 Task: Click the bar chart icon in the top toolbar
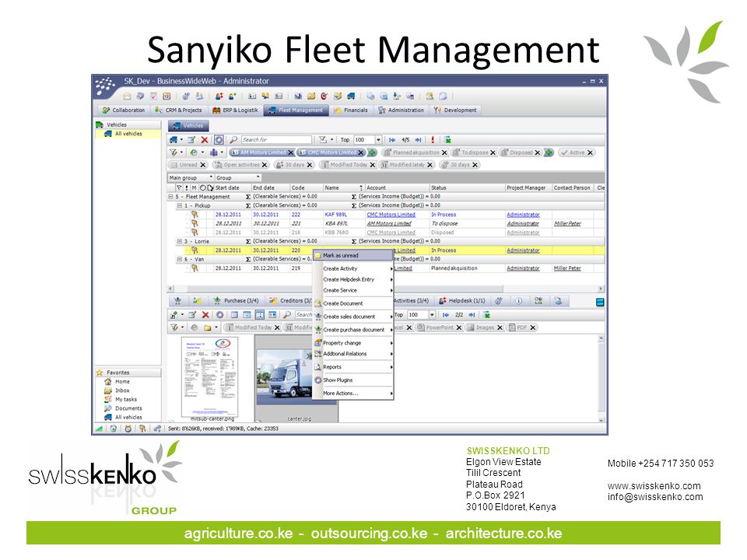(298, 96)
